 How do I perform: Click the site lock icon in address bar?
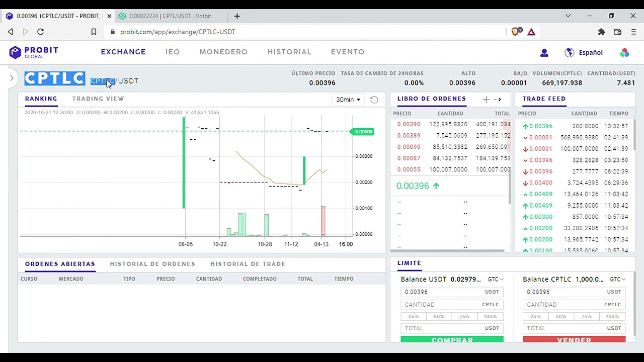pyautogui.click(x=112, y=32)
